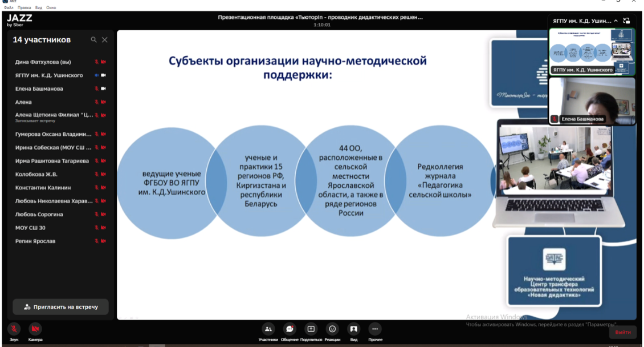Open the Окно menu in the menu bar
Image resolution: width=644 pixels, height=347 pixels.
click(x=51, y=8)
